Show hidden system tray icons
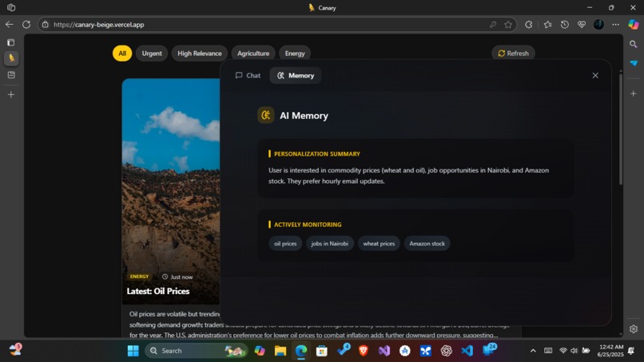The width and height of the screenshot is (644, 362). pos(533,351)
